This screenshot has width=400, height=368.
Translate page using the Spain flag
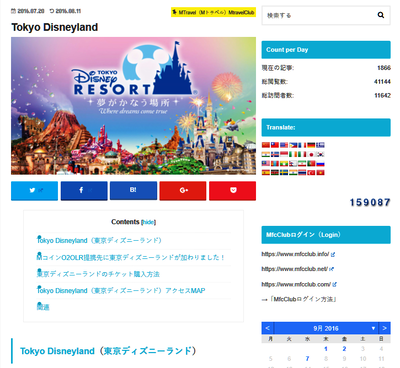(x=266, y=172)
